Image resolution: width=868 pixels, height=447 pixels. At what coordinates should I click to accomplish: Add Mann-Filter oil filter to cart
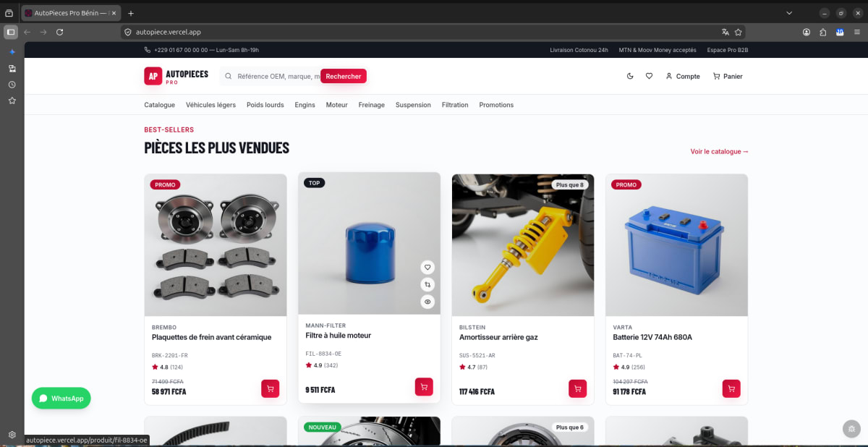(x=424, y=386)
